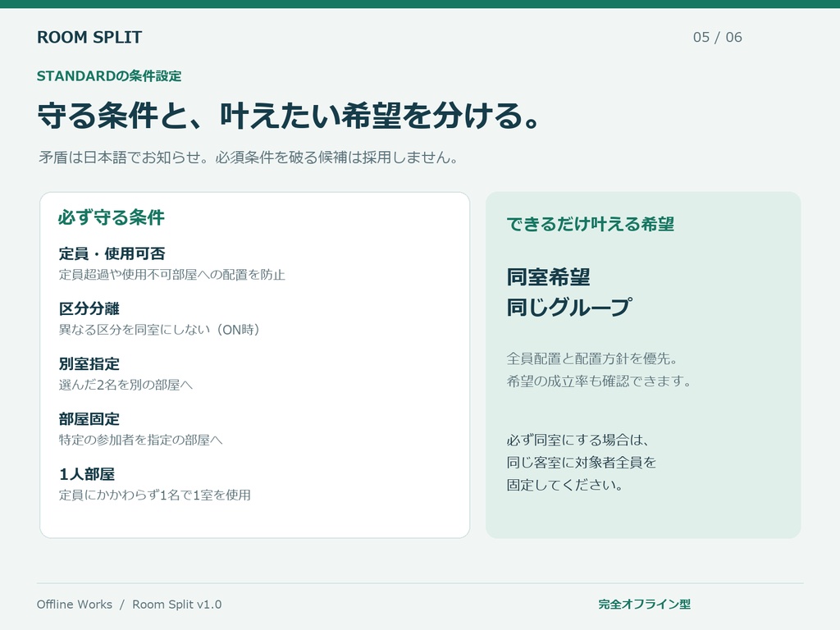Select the 同室希望 label

pyautogui.click(x=548, y=277)
